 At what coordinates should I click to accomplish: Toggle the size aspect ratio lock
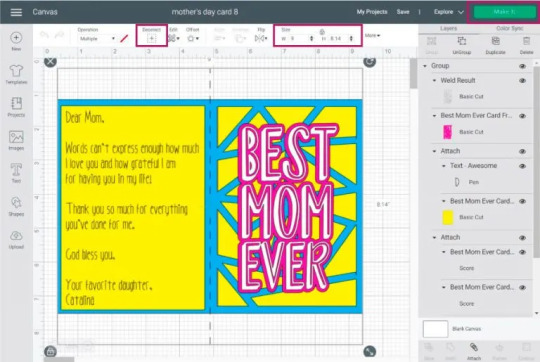pos(322,32)
